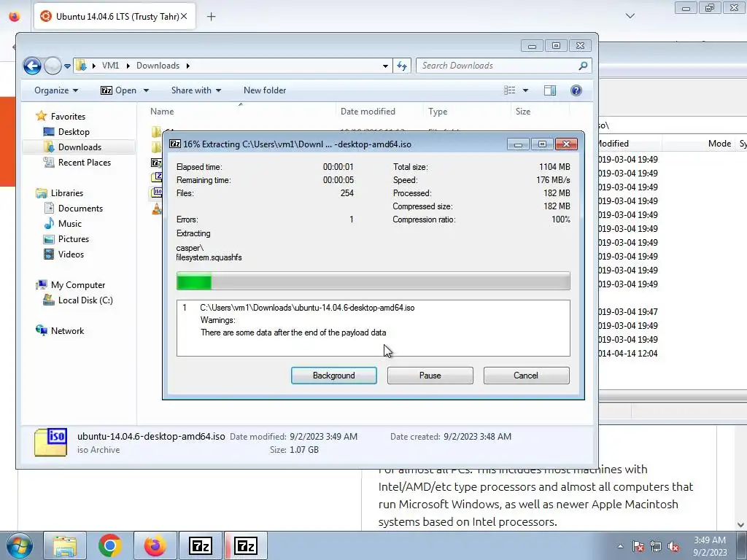Image resolution: width=747 pixels, height=560 pixels.
Task: Open selected file with 7-Zip Open button
Action: (119, 90)
